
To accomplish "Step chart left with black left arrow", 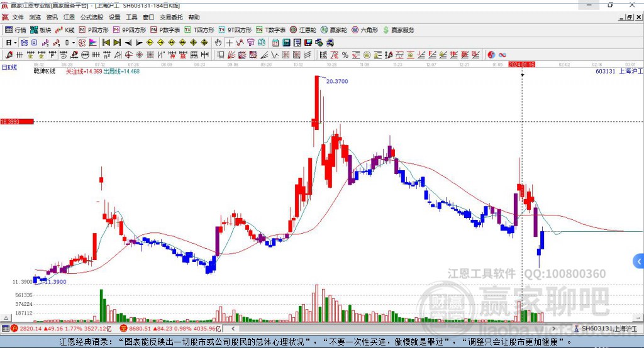I will coord(128,43).
